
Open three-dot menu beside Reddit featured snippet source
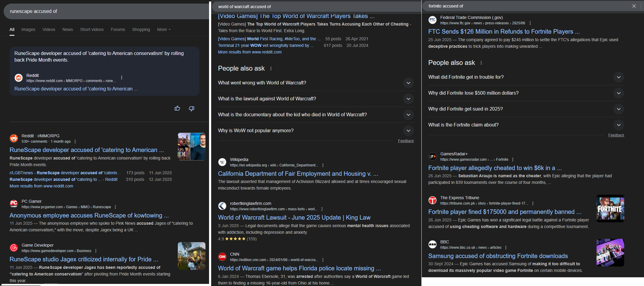click(122, 78)
